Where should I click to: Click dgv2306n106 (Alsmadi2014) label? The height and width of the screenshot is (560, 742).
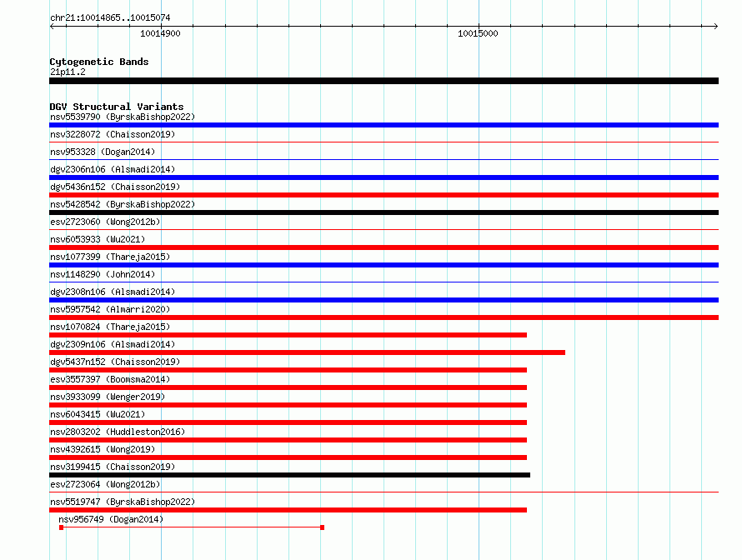click(x=113, y=169)
